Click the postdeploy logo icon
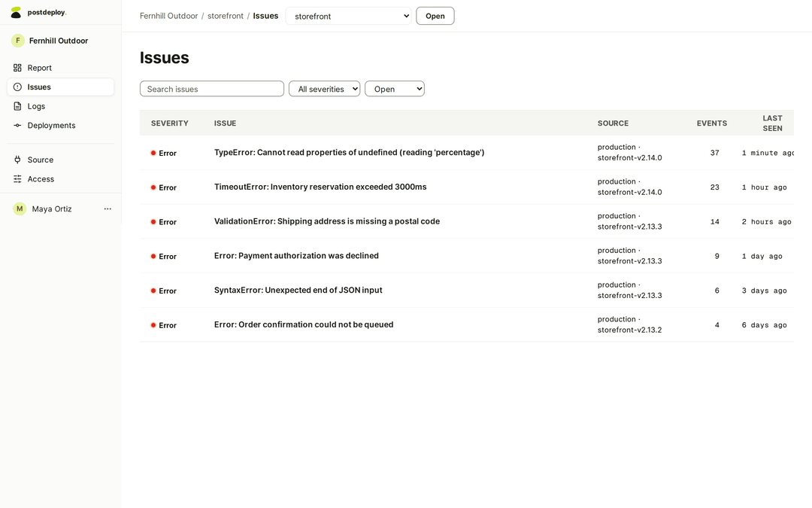Screen dimensions: 812x508 [16, 13]
